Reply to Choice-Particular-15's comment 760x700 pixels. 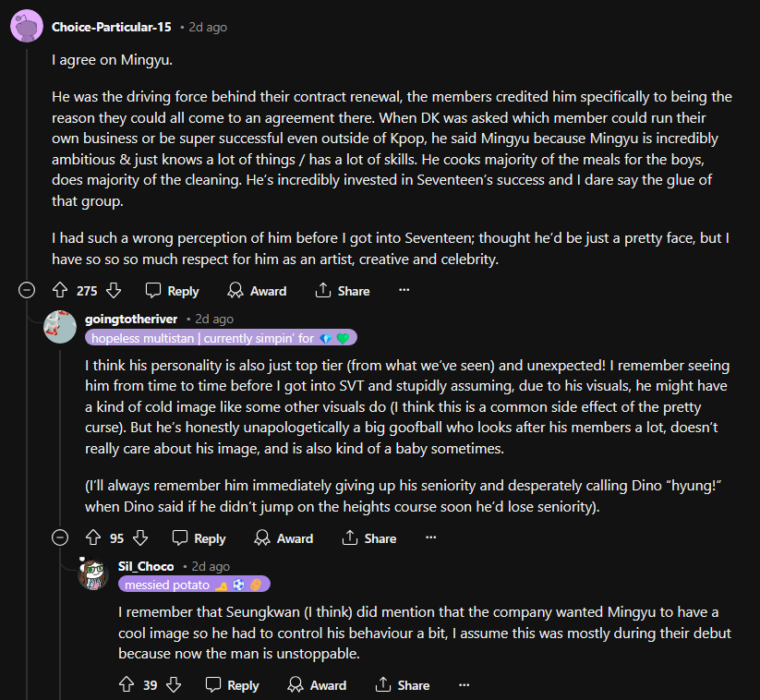pos(173,291)
